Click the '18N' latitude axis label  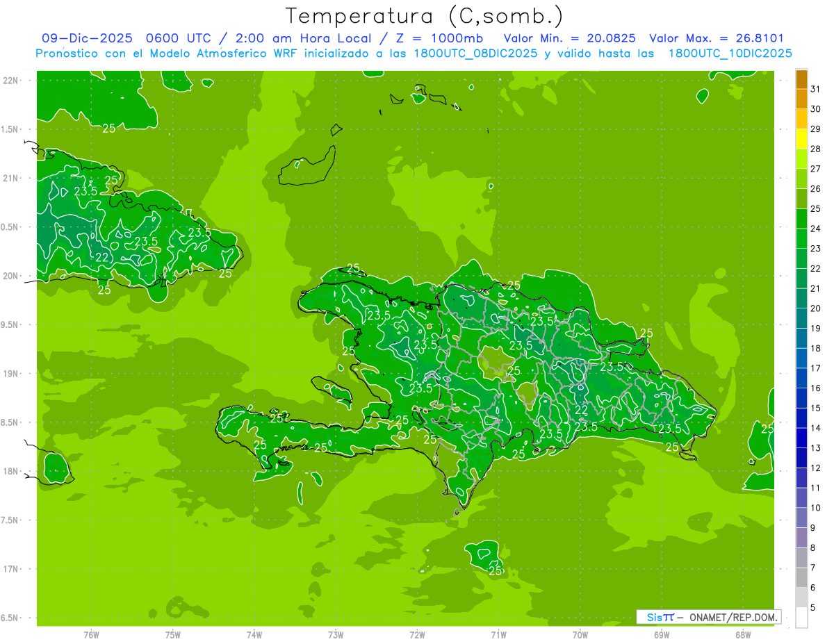click(x=10, y=471)
